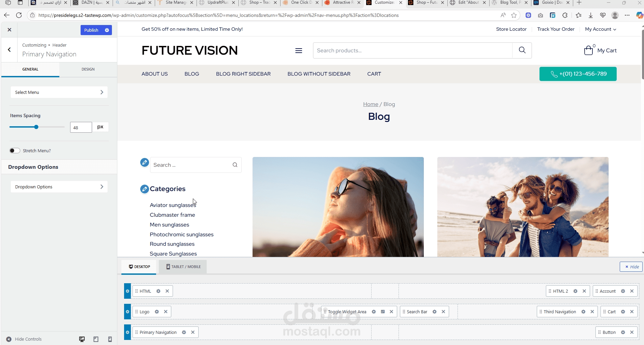The image size is (644, 345).
Task: Open the woman with sunglasses post image
Action: point(338,207)
